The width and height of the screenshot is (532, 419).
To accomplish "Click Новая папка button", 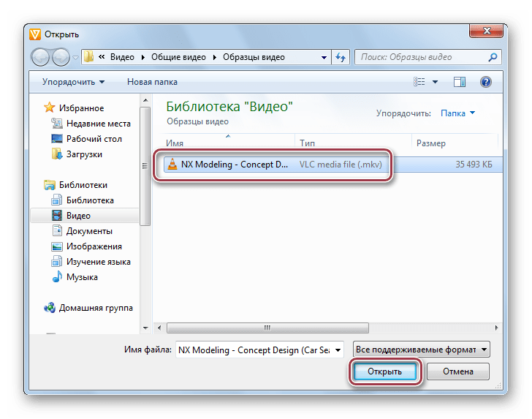I will click(x=152, y=82).
